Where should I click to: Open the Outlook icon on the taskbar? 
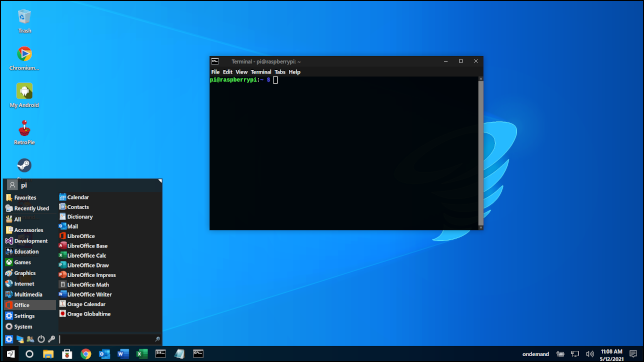tap(104, 354)
